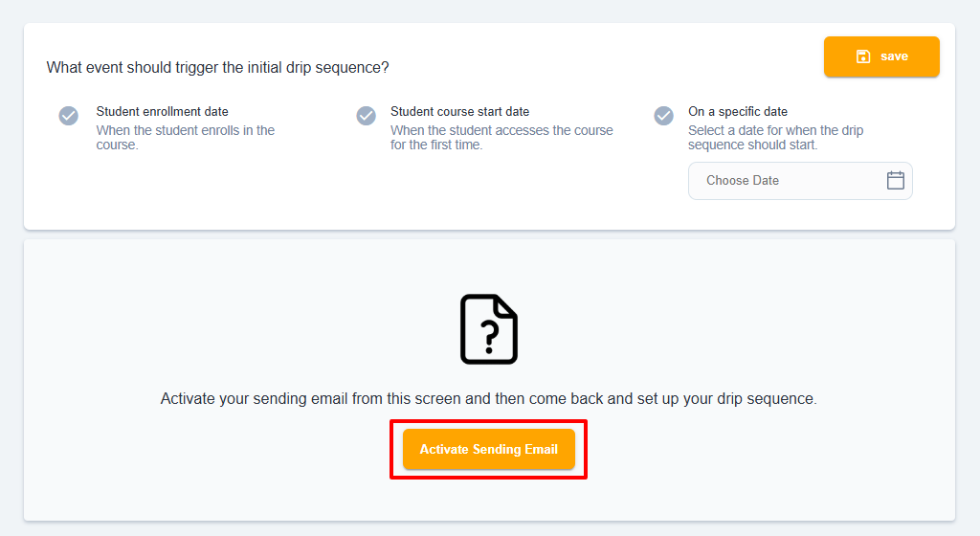Viewport: 980px width, 536px height.
Task: Click the document question mark icon
Action: tap(489, 329)
